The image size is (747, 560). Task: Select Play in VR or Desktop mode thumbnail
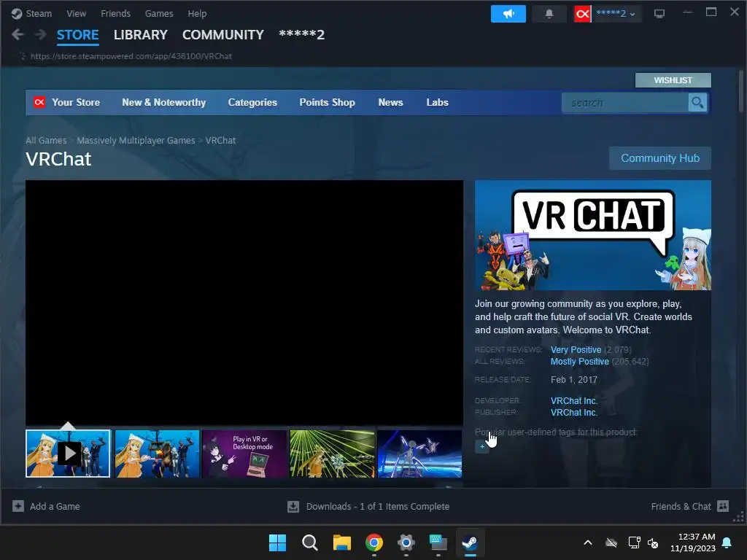(244, 454)
